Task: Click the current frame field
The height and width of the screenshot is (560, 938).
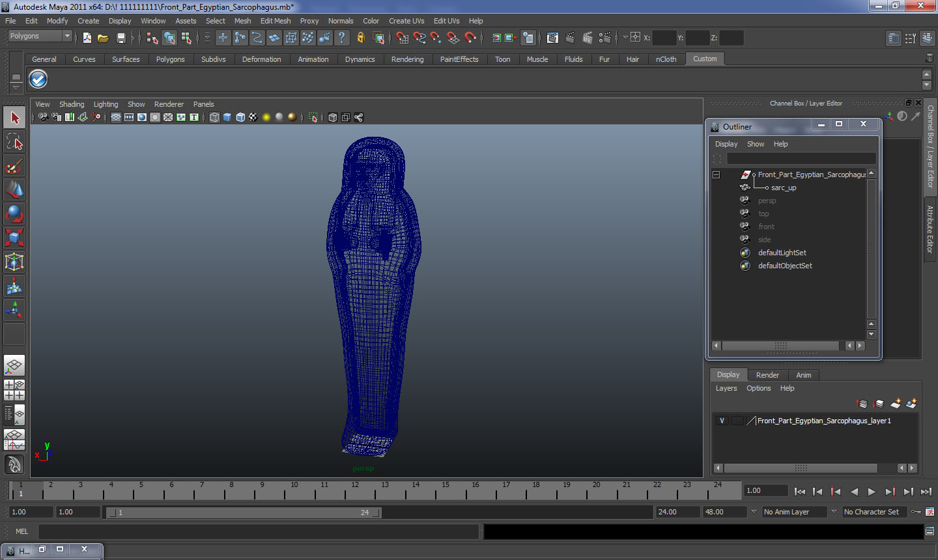Action: coord(766,491)
